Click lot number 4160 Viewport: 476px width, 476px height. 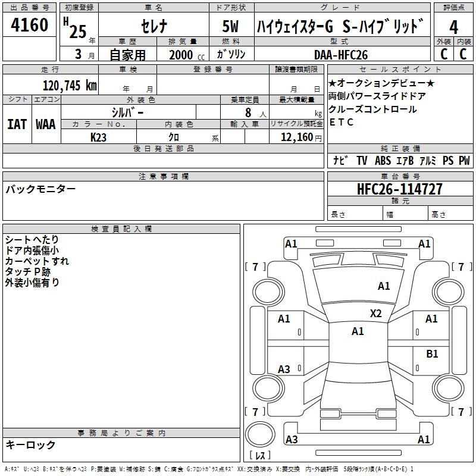tap(29, 27)
